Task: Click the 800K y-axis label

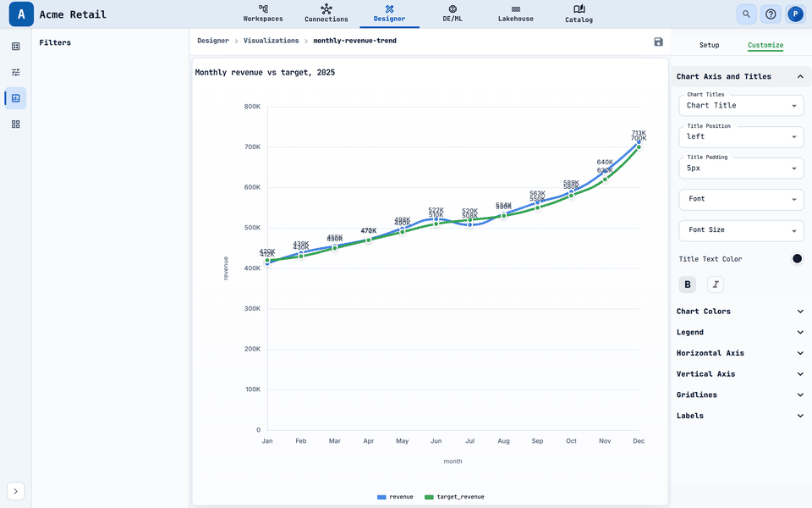Action: point(252,107)
